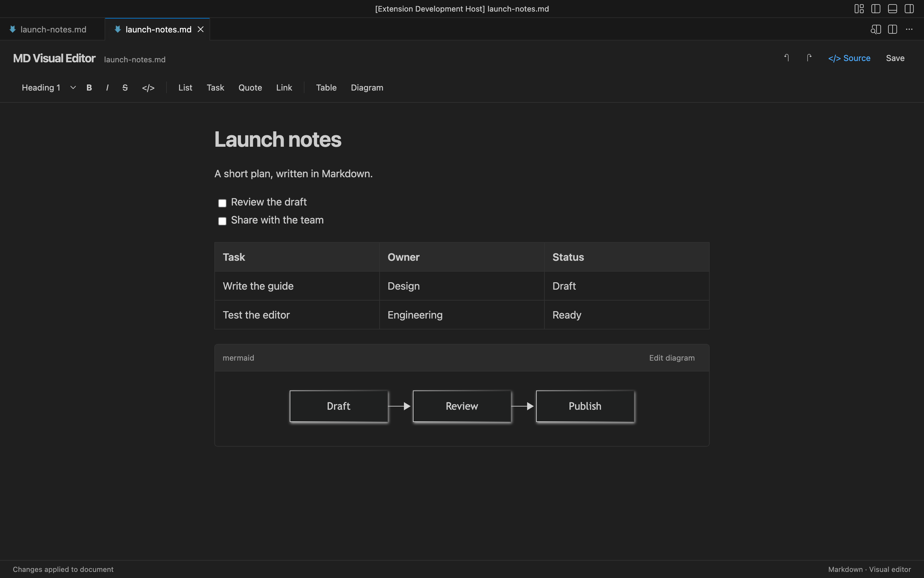Image resolution: width=924 pixels, height=578 pixels.
Task: Insert a Task item from the toolbar
Action: (x=215, y=88)
